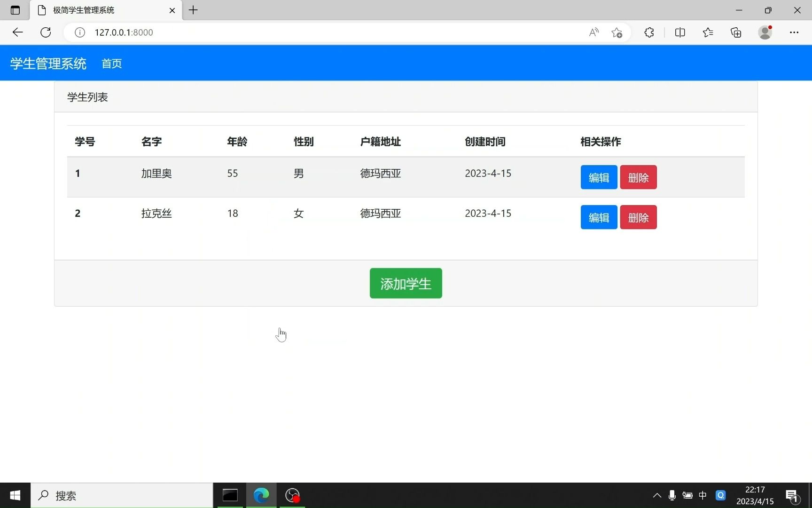Reload the page with refresh icon
The height and width of the screenshot is (508, 812).
(x=46, y=32)
